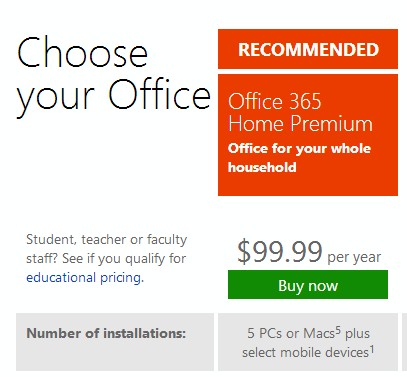Click the Home Premium title line

(x=300, y=124)
